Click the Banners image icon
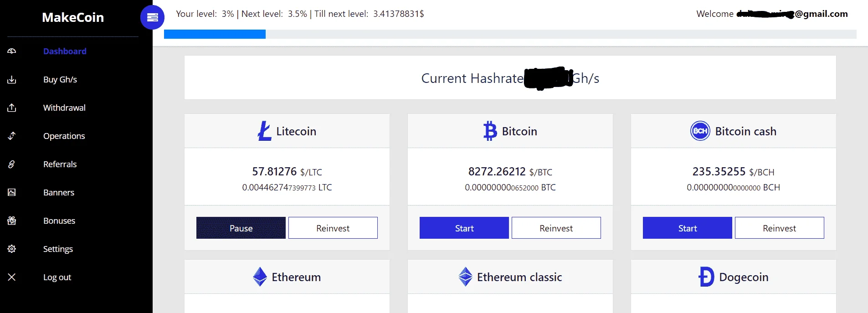This screenshot has width=868, height=313. [x=12, y=192]
